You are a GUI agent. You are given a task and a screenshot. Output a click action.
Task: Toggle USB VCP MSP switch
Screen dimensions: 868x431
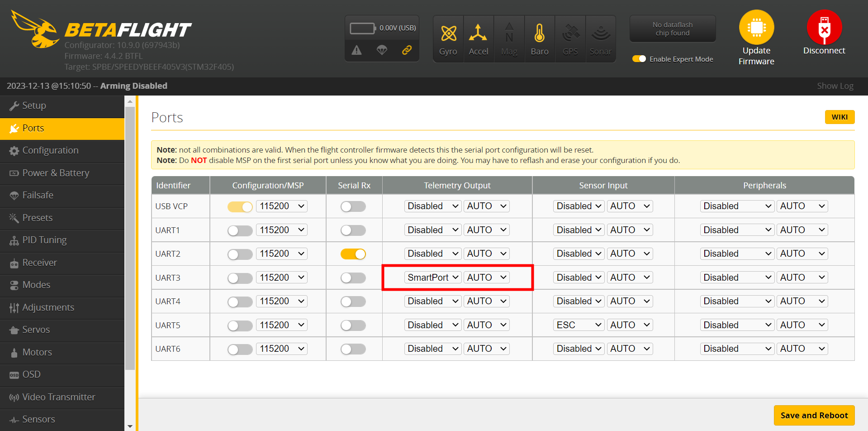240,207
